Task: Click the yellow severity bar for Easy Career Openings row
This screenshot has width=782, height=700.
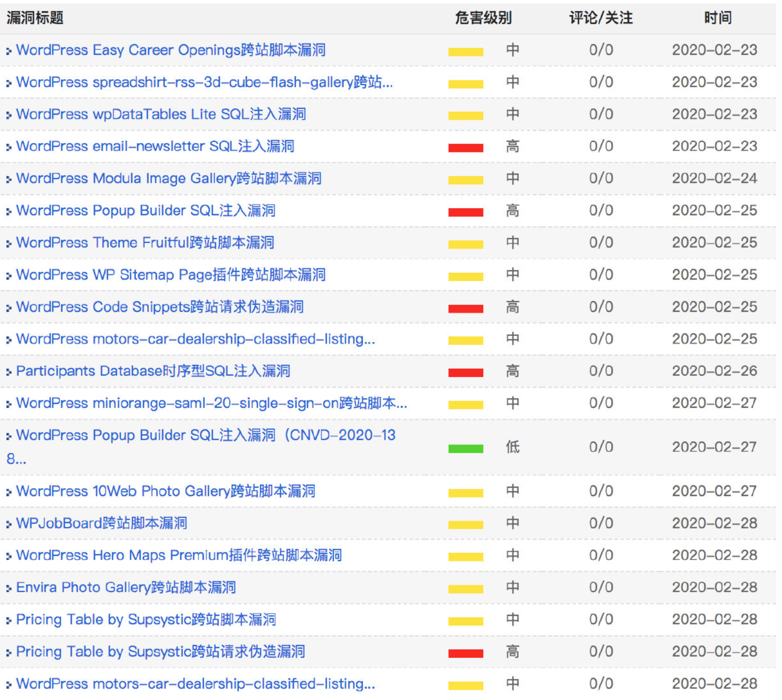Action: pyautogui.click(x=465, y=52)
